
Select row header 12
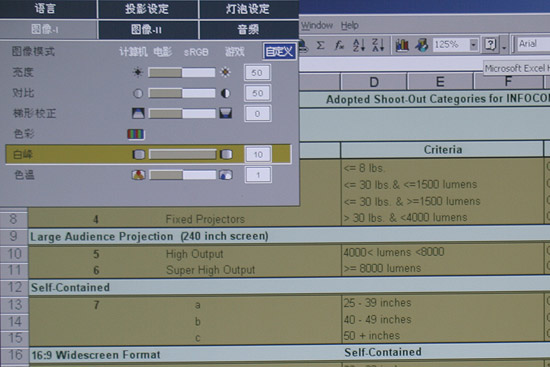pyautogui.click(x=14, y=287)
